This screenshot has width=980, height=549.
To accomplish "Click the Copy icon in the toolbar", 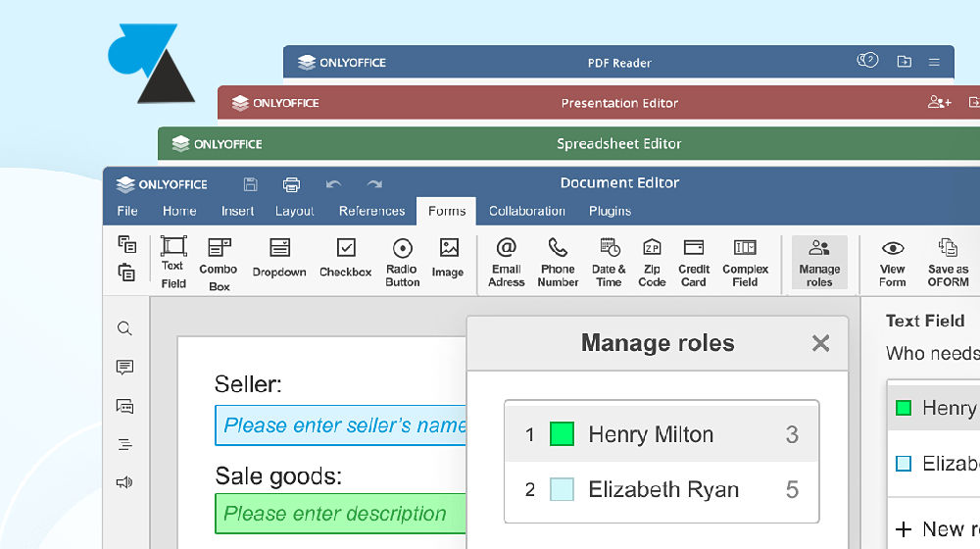I will [x=126, y=244].
